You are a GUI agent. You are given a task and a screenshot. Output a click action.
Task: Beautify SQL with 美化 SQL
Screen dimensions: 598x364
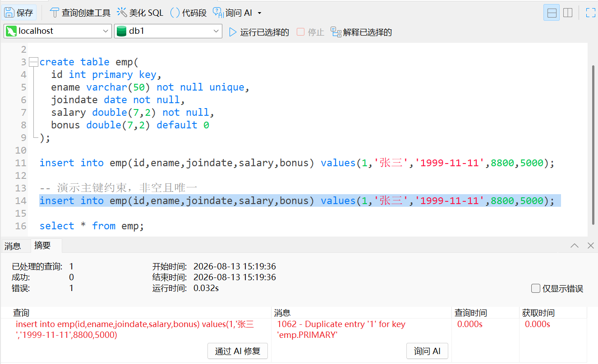pos(140,13)
